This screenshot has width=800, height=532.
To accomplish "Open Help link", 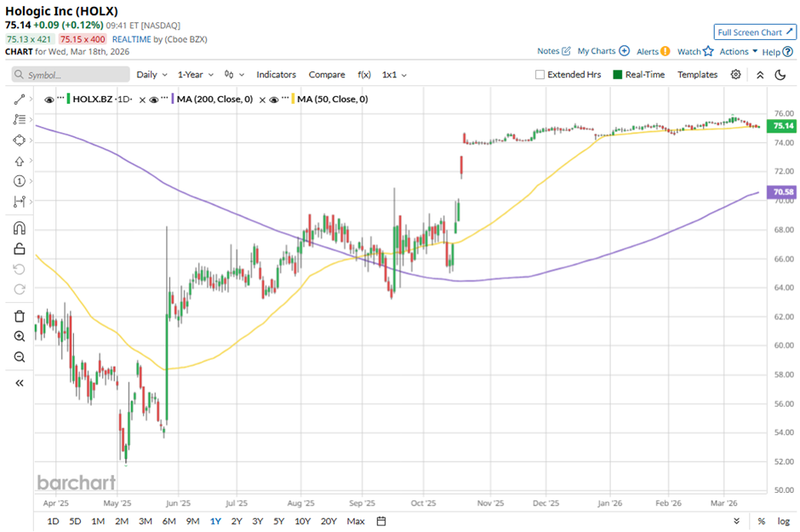I will (x=777, y=52).
